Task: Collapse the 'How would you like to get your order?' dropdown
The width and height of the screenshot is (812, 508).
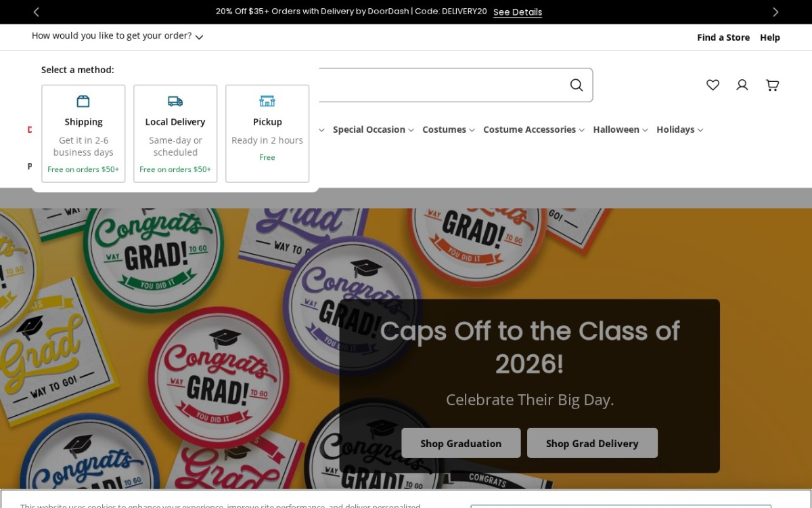Action: coord(117,36)
